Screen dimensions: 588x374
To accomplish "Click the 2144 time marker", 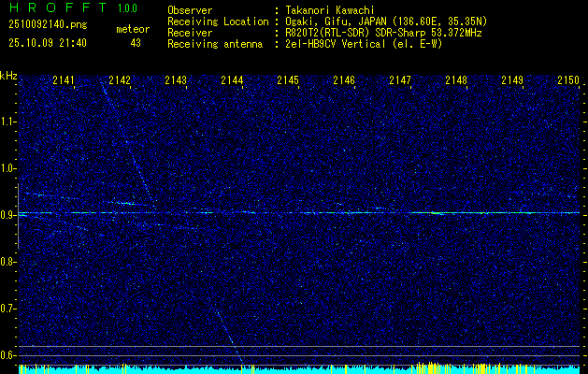I will pos(232,79).
